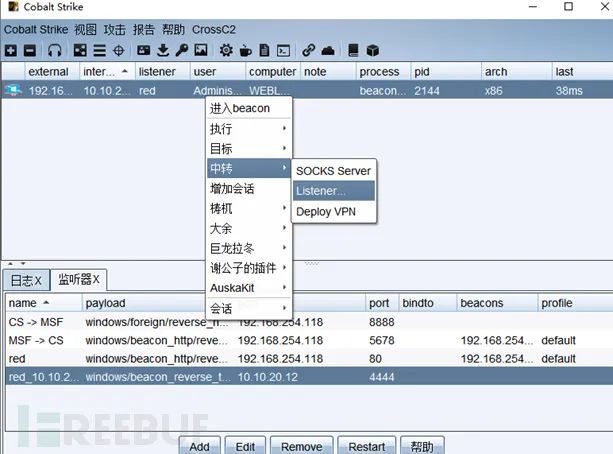Click the 帮助 button at bottom

click(422, 447)
